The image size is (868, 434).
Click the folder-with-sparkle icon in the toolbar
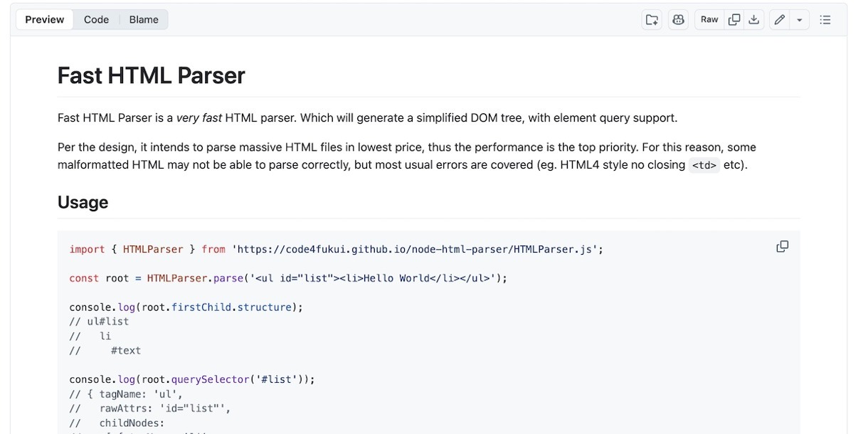(x=652, y=20)
